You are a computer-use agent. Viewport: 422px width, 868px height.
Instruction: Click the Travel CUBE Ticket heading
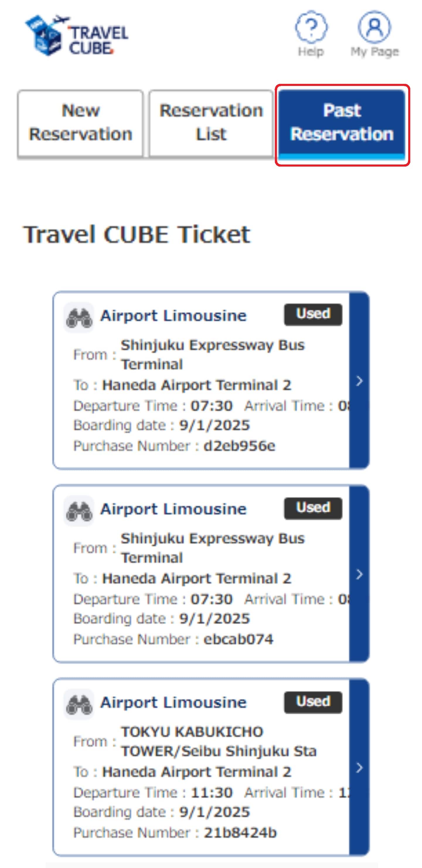click(x=137, y=235)
